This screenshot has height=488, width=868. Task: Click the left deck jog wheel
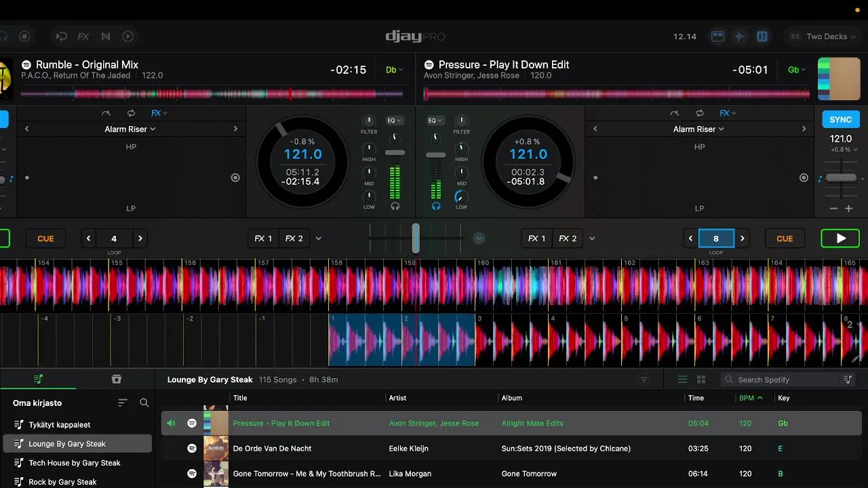[x=302, y=163]
